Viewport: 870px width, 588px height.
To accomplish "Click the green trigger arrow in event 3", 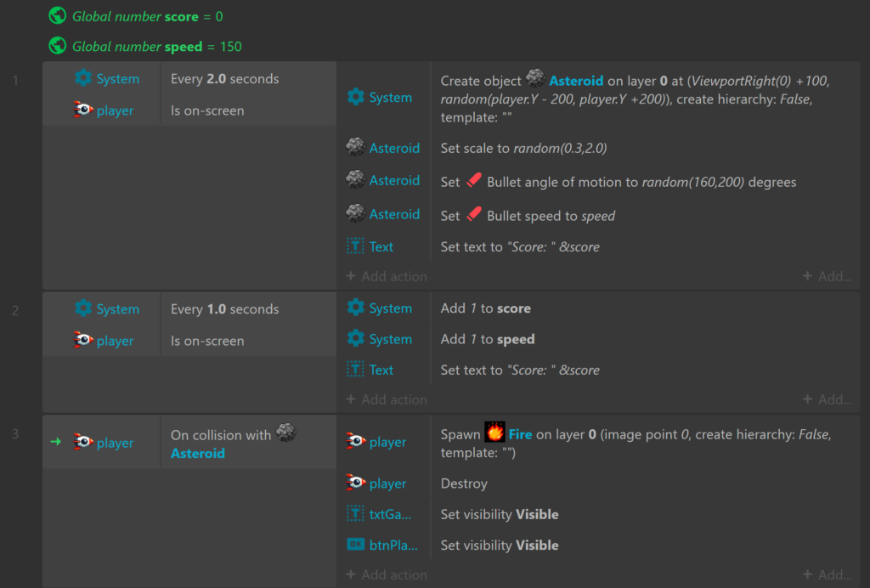I will [56, 442].
